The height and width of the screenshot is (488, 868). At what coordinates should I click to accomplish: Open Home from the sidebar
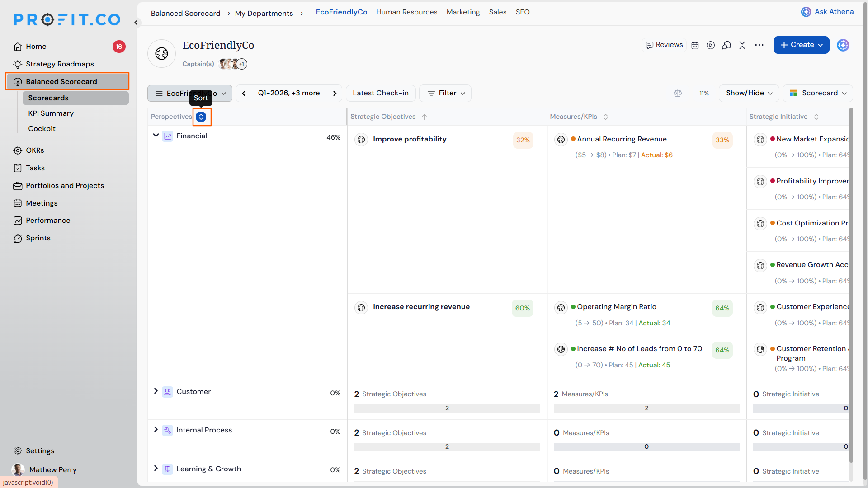(x=36, y=47)
